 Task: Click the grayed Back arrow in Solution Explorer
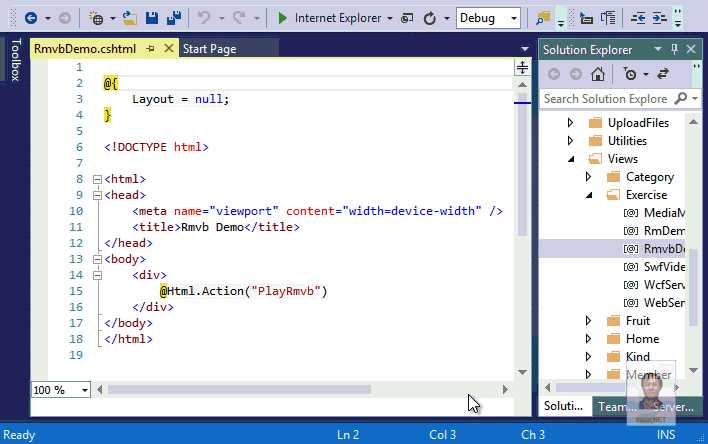coord(554,74)
